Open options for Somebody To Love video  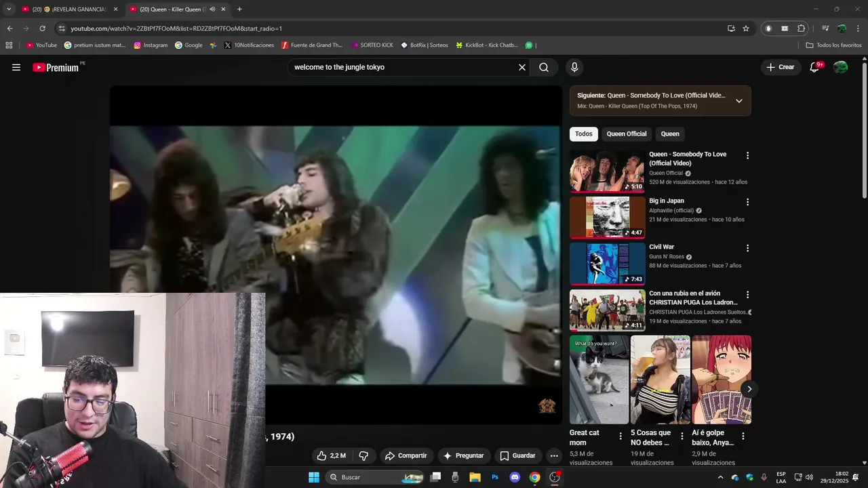[x=747, y=155]
